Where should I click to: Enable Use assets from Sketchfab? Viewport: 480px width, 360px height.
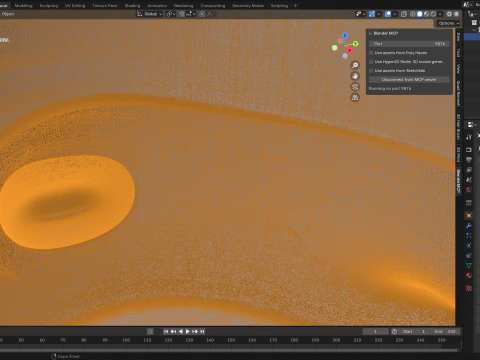click(371, 71)
